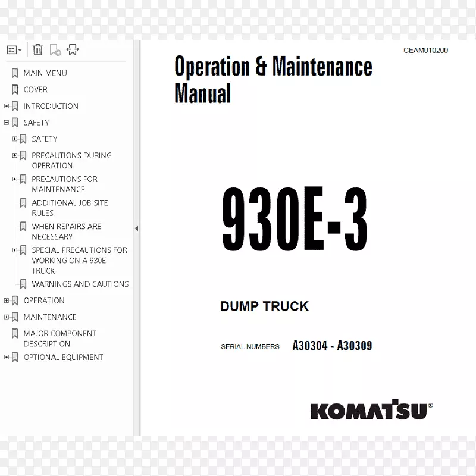Click bookmark icon beside MAJOR COMPONENT DESCRIPTION
476x476 pixels.
(14, 333)
